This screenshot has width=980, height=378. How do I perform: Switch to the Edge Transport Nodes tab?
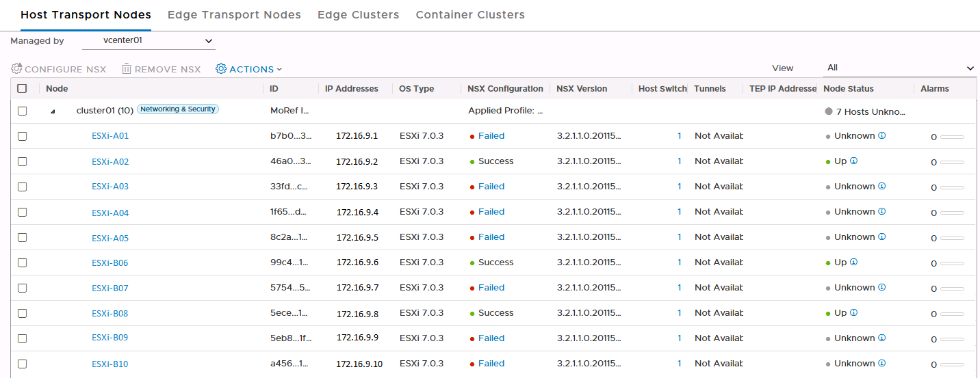click(x=234, y=15)
